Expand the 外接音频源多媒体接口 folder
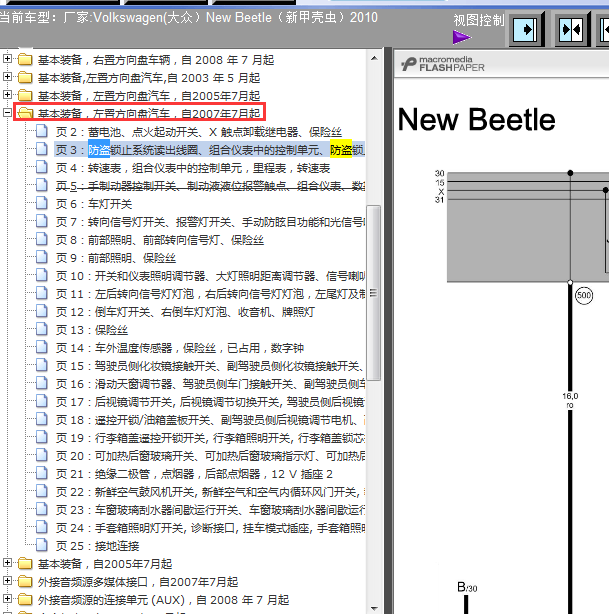 pyautogui.click(x=7, y=581)
